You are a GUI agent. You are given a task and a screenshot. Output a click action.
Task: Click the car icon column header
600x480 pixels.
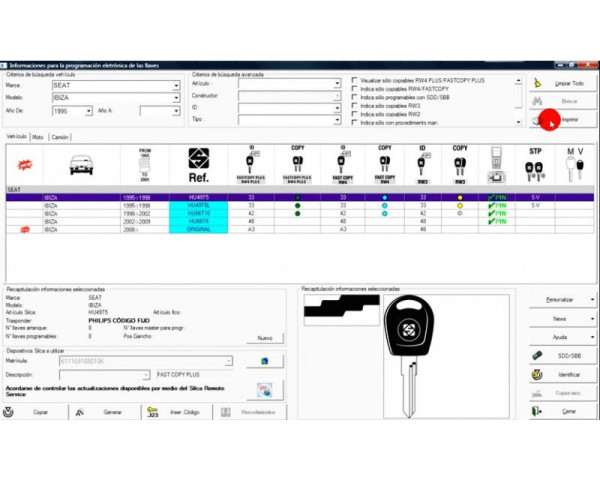click(x=80, y=165)
